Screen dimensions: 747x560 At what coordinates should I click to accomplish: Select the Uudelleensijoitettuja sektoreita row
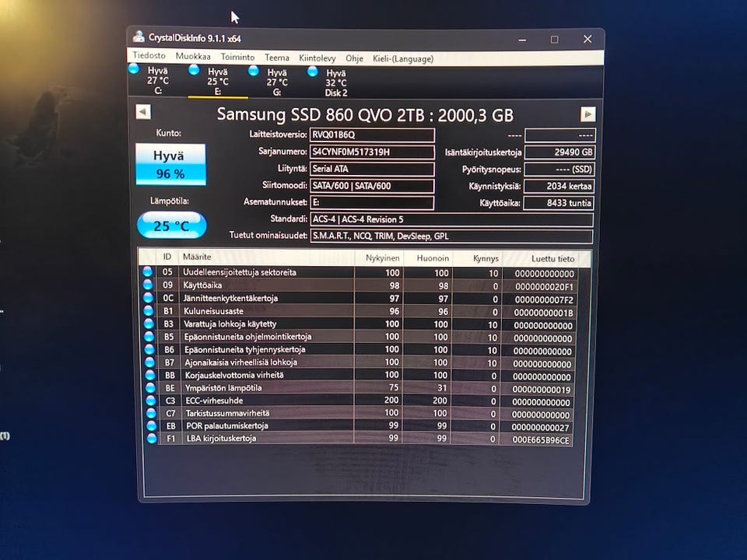pyautogui.click(x=359, y=272)
